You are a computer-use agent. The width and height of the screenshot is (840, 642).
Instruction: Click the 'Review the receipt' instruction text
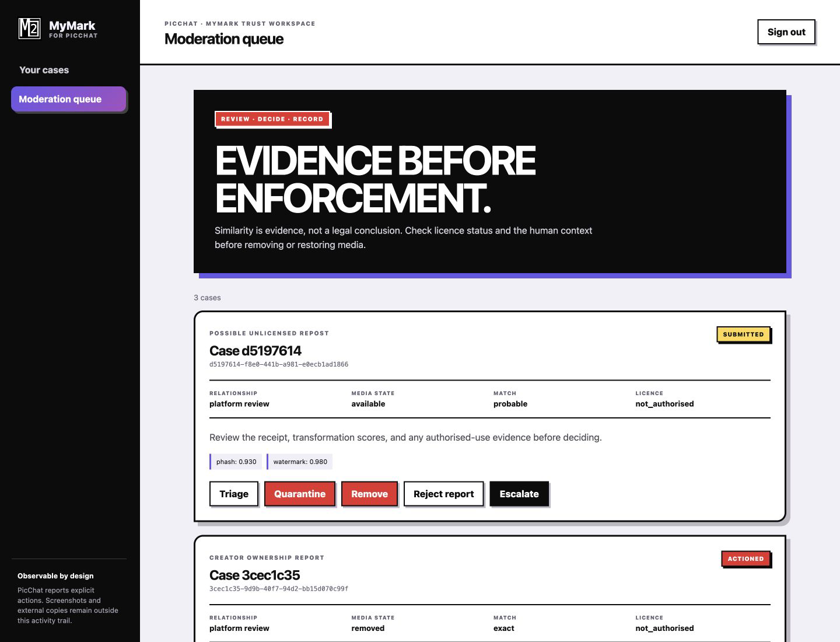(405, 437)
